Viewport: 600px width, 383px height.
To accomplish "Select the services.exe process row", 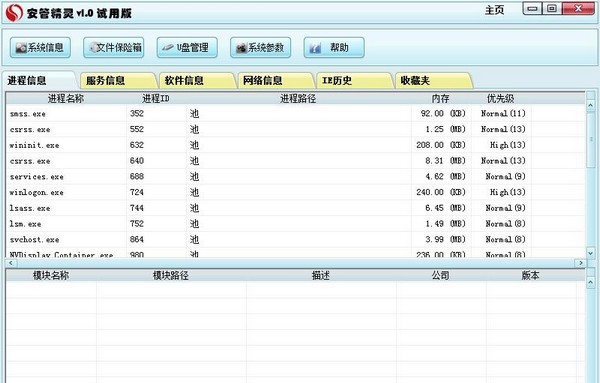I will pyautogui.click(x=295, y=176).
